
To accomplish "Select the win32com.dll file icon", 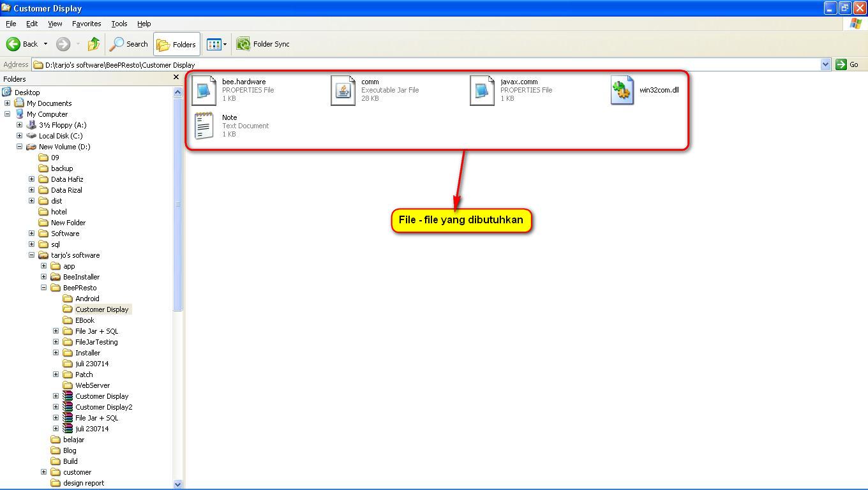I will point(622,90).
